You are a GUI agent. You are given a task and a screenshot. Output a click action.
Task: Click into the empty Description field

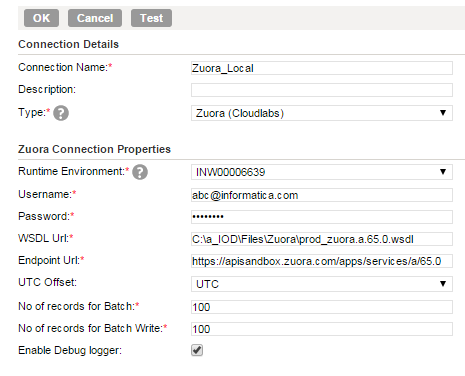coord(322,90)
